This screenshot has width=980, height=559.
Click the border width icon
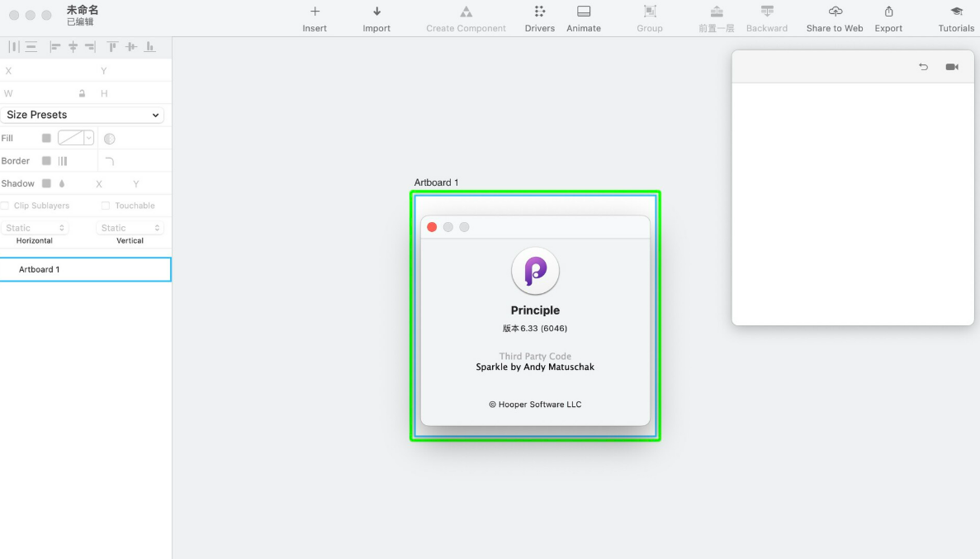coord(63,161)
